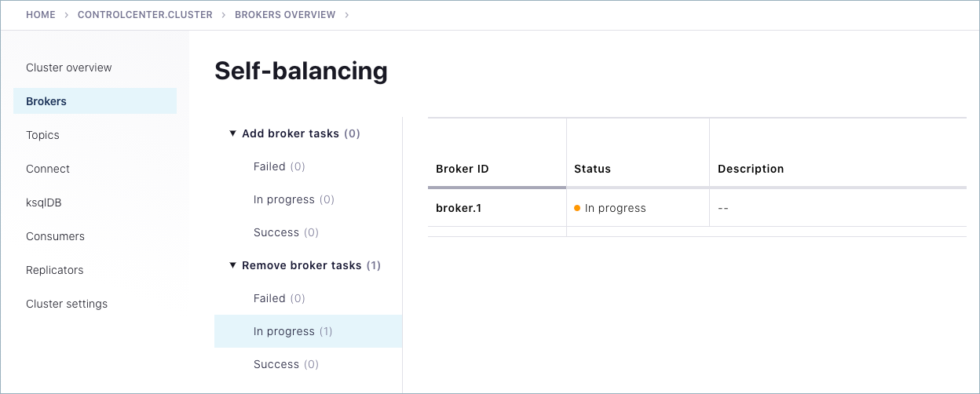980x394 pixels.
Task: Click the orange In progress status dot
Action: pos(577,208)
